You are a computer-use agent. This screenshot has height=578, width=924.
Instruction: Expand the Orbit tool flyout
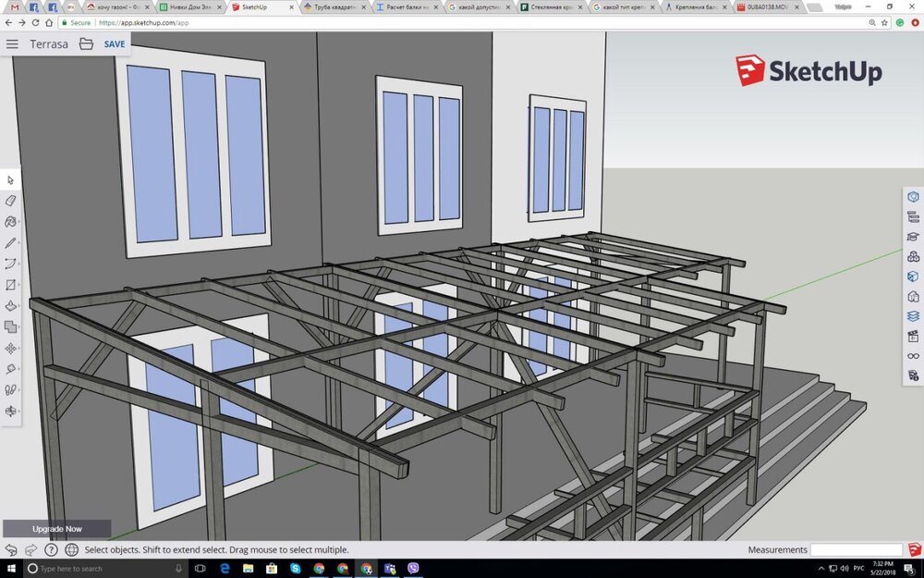click(11, 411)
